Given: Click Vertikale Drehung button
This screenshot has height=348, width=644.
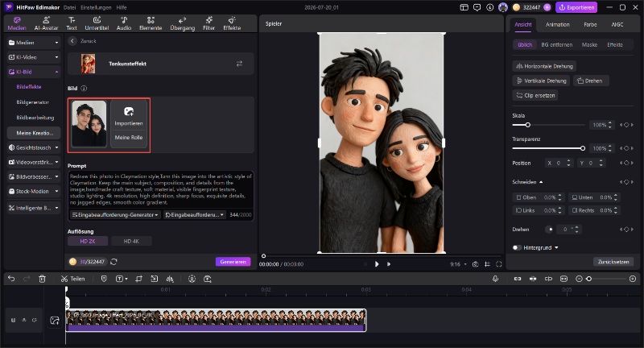Looking at the screenshot, I should pyautogui.click(x=541, y=81).
